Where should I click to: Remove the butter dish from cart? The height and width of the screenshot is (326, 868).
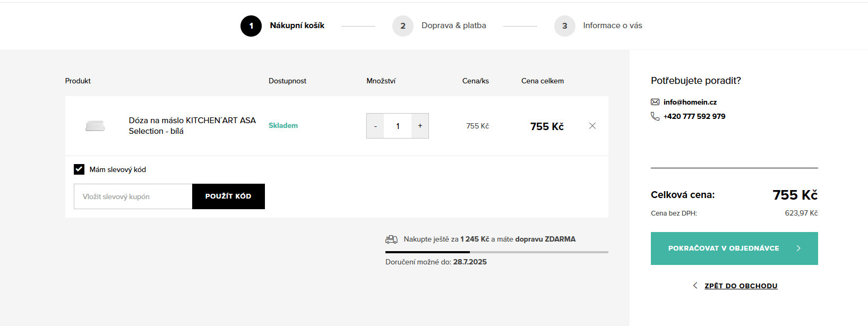(x=592, y=126)
